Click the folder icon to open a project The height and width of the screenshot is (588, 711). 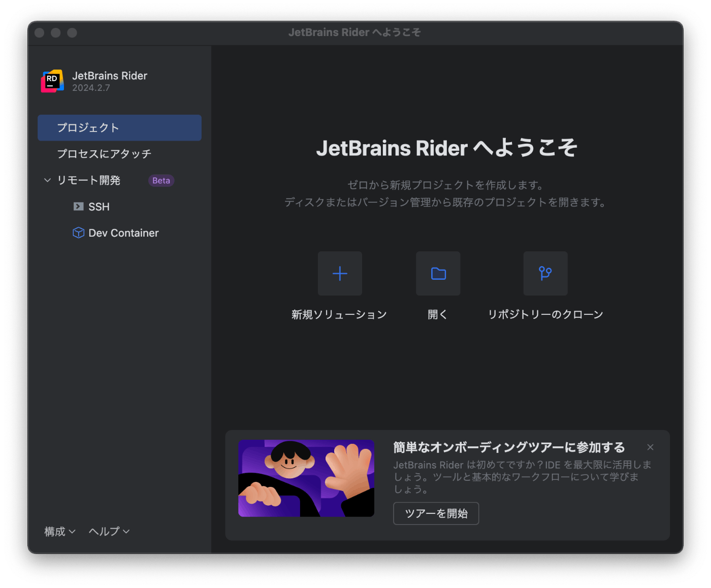(x=438, y=274)
